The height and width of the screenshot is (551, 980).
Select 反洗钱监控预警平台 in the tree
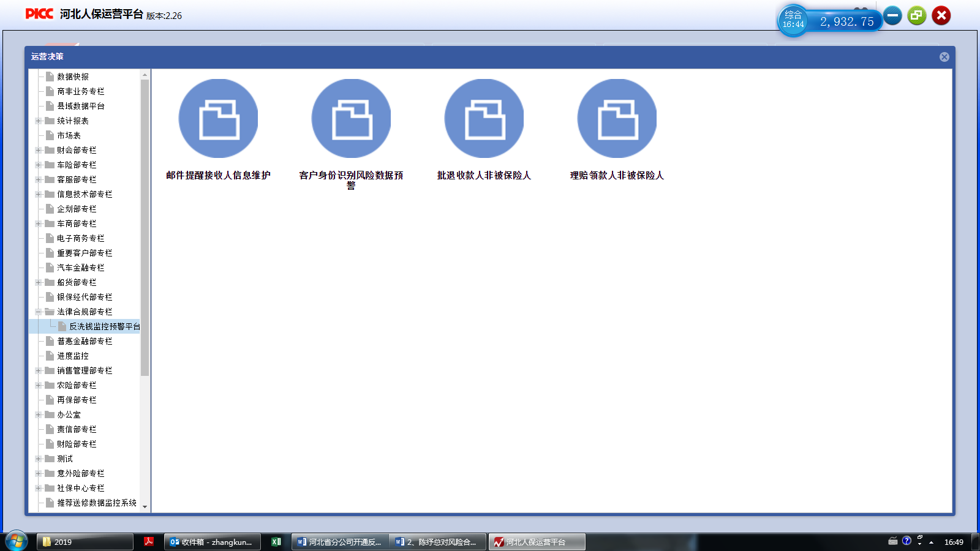coord(104,326)
